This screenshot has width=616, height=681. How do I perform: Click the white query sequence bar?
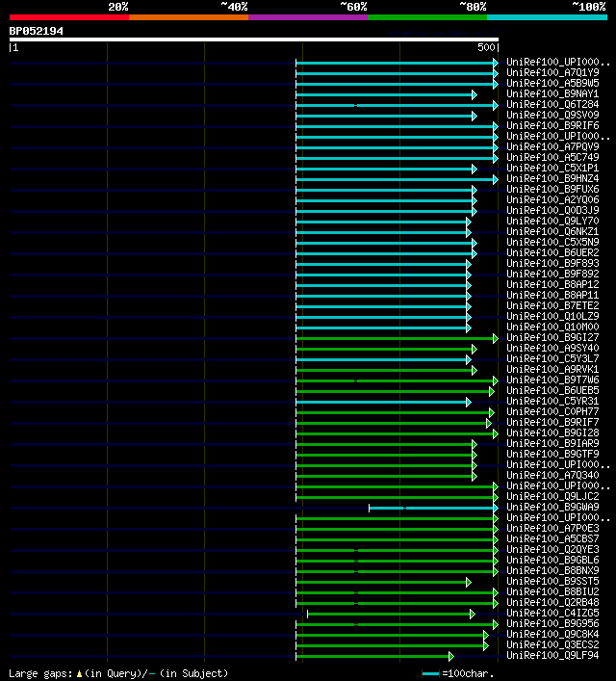coord(254,39)
